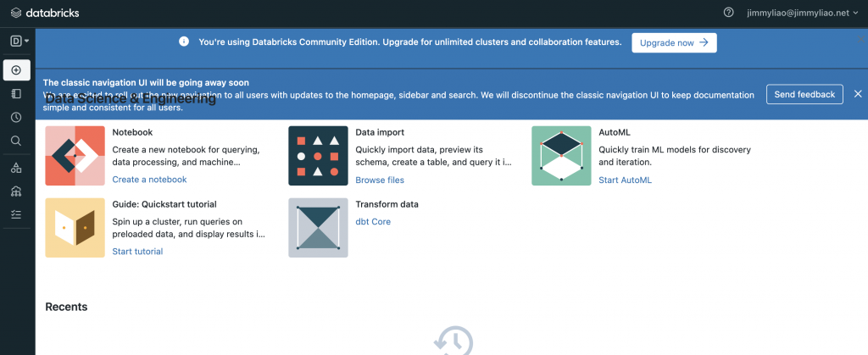Click the AutoML card title
Image resolution: width=868 pixels, height=355 pixels.
tap(615, 133)
